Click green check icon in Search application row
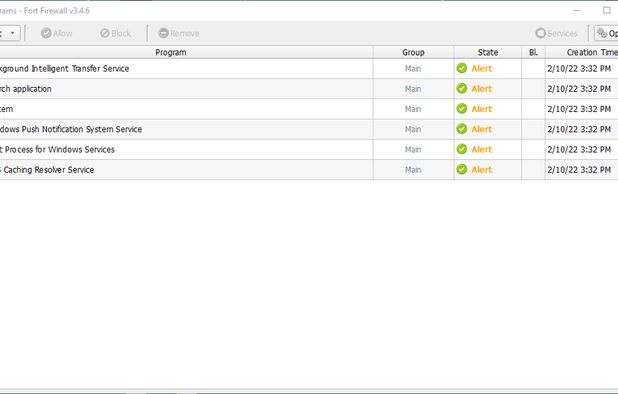The width and height of the screenshot is (618, 394). point(462,89)
